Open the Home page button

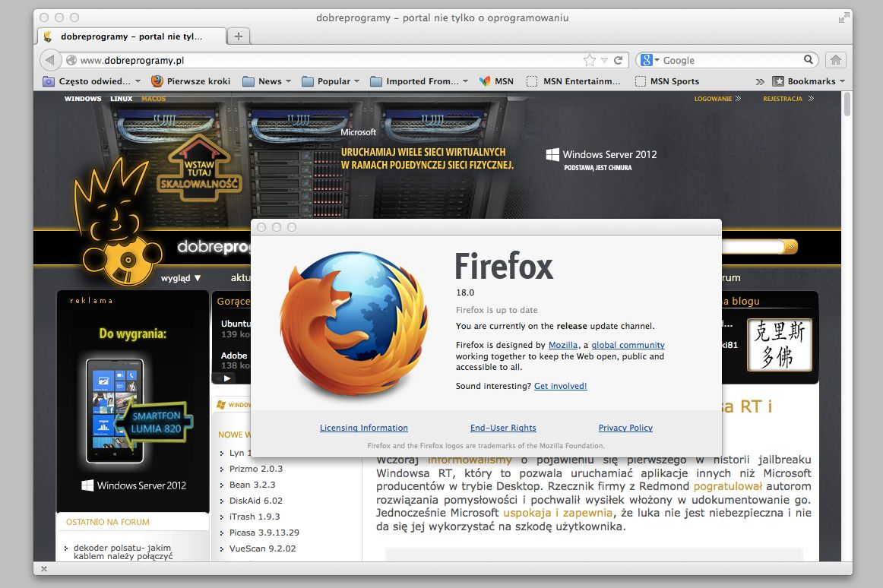tap(836, 60)
